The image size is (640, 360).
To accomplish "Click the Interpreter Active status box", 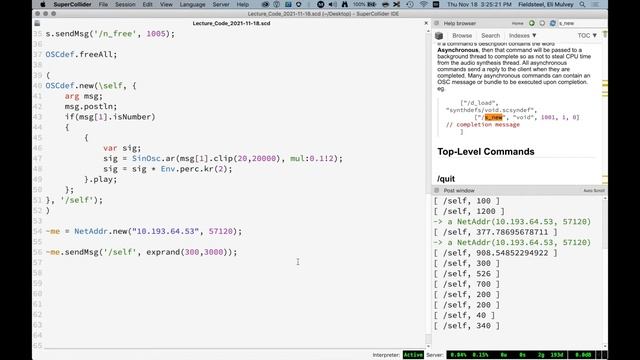I will pos(413,355).
